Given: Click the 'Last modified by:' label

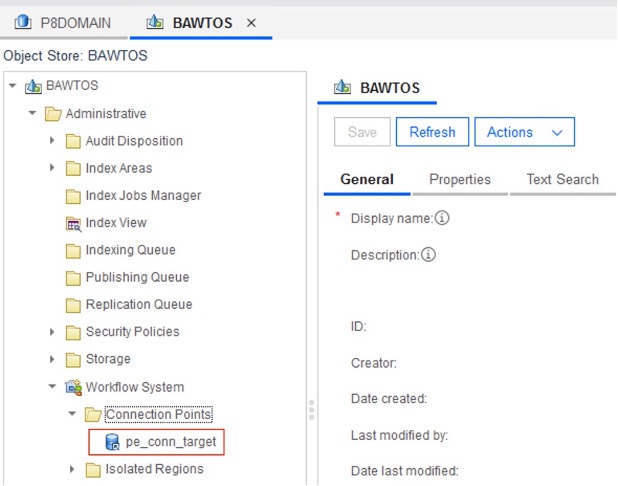Looking at the screenshot, I should click(x=400, y=435).
